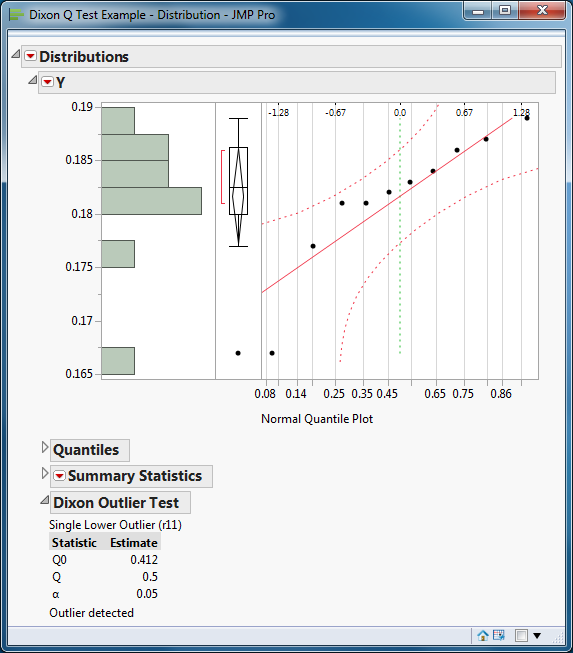The height and width of the screenshot is (653, 573).
Task: Expand the Quantiles section
Action: coord(45,447)
